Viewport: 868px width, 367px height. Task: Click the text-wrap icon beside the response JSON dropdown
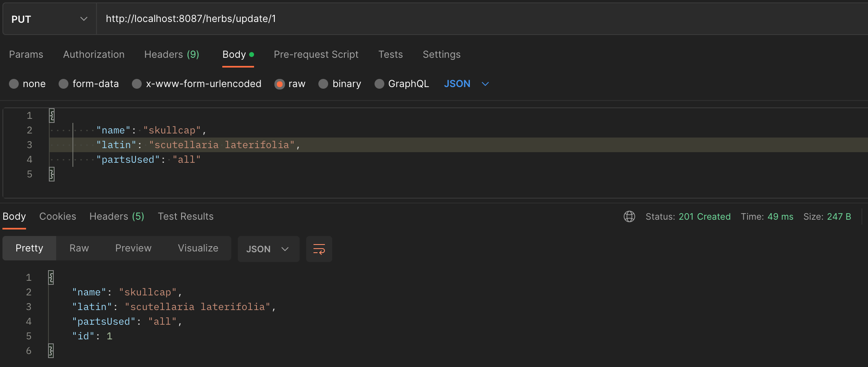point(319,249)
